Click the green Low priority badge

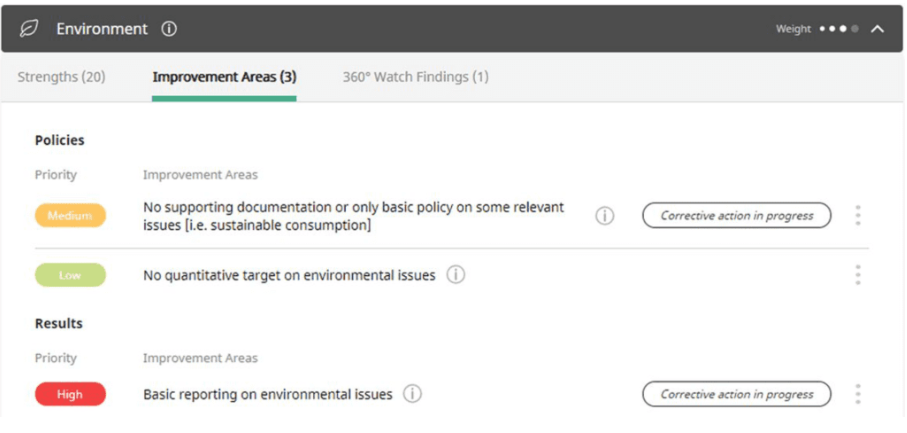click(70, 275)
